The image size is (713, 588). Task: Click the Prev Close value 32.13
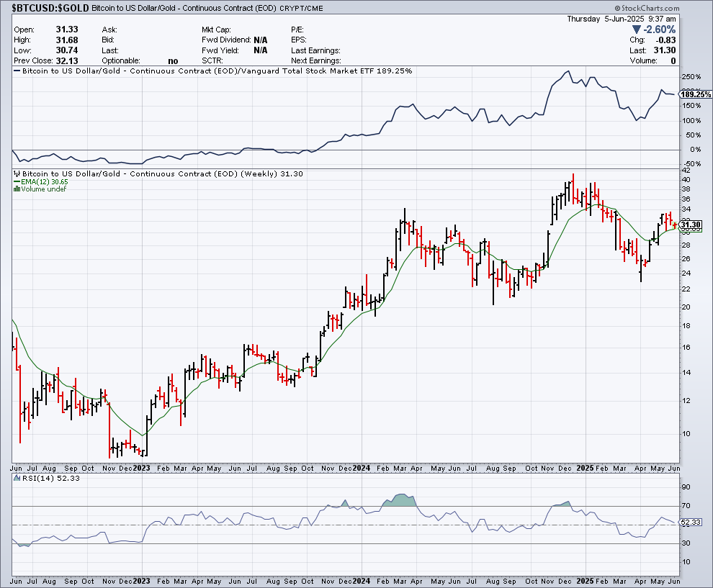pos(67,61)
